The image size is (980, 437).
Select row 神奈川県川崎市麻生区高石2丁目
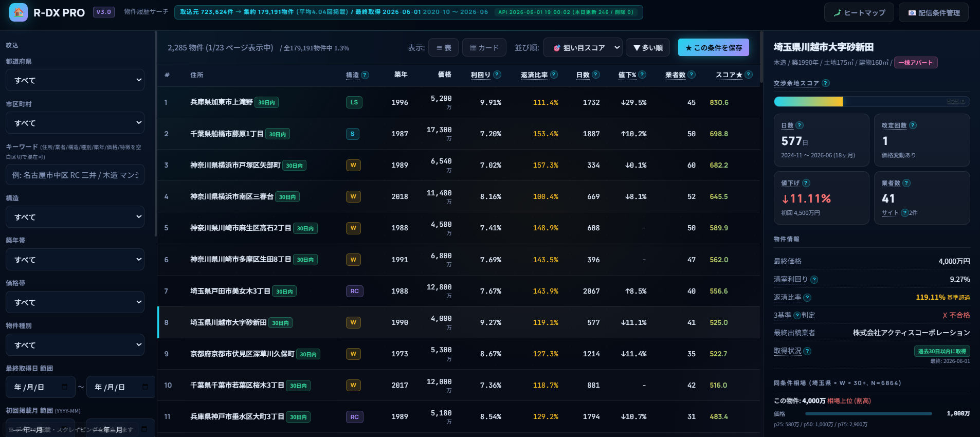459,228
